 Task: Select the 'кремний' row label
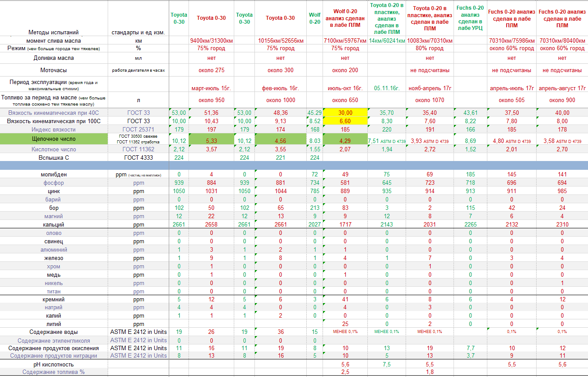[x=54, y=300]
